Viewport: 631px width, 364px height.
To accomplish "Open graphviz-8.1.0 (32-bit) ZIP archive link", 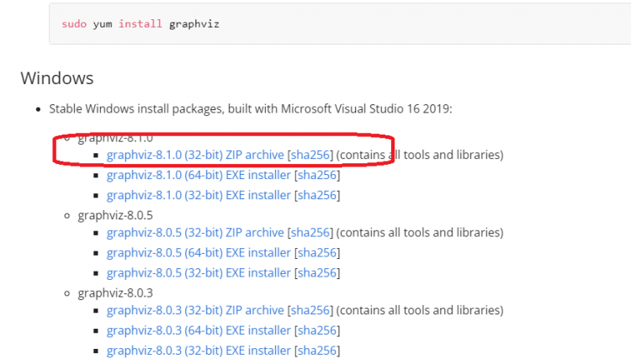I will (195, 155).
